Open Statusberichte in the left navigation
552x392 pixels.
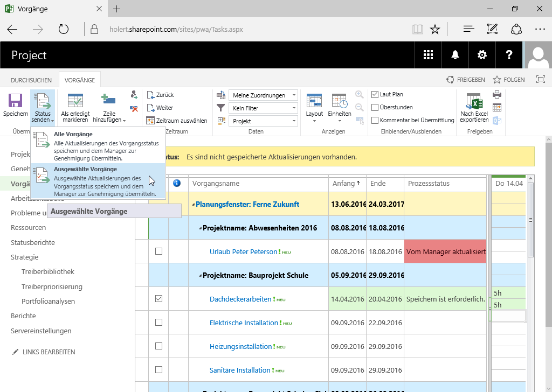coord(33,243)
